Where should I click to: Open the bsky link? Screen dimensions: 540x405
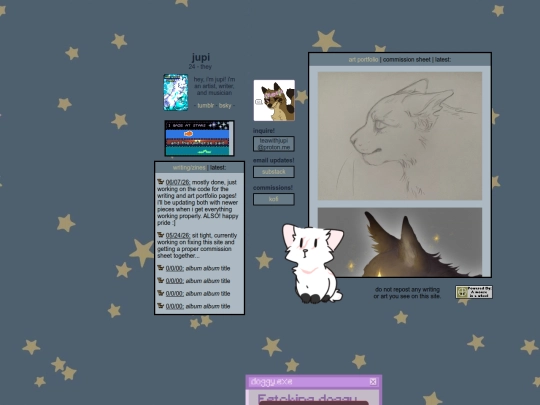(x=225, y=106)
